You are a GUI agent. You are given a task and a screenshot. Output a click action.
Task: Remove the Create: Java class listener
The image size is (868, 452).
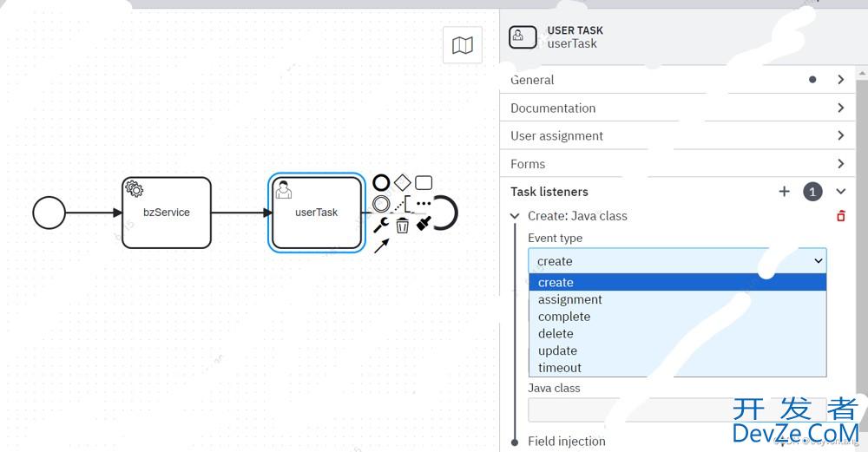pos(841,216)
